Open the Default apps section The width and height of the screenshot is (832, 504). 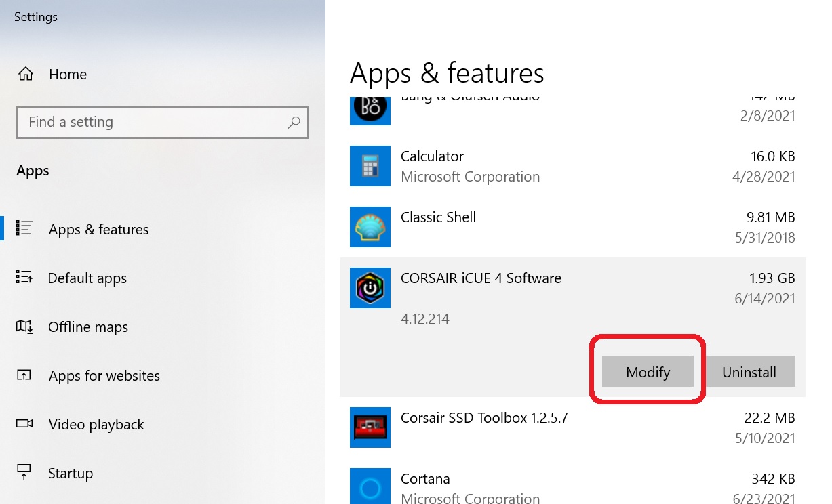[x=87, y=278]
